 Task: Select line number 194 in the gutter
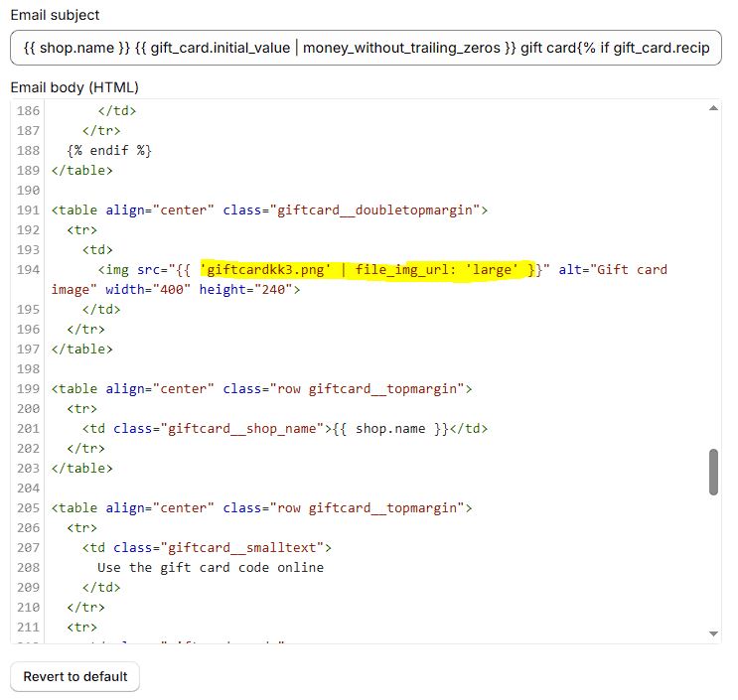coord(28,269)
